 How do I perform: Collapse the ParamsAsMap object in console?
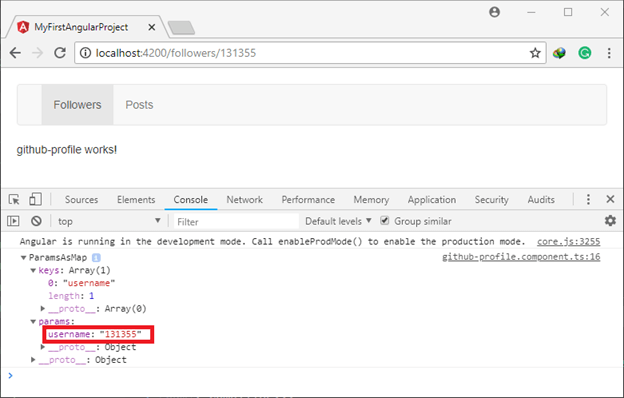pyautogui.click(x=23, y=258)
